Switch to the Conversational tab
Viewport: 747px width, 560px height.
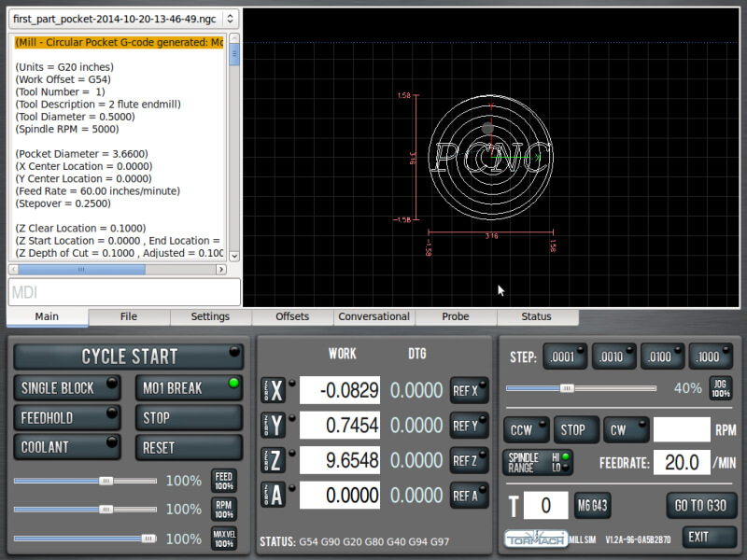[373, 316]
